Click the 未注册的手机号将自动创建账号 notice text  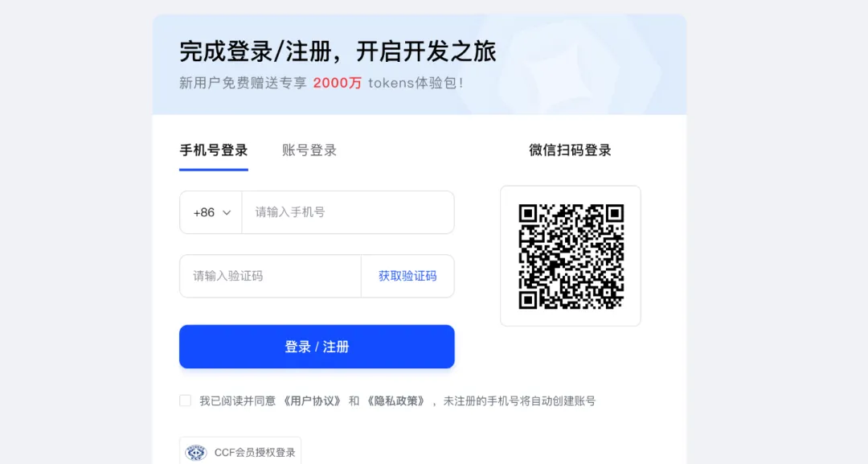click(x=519, y=401)
